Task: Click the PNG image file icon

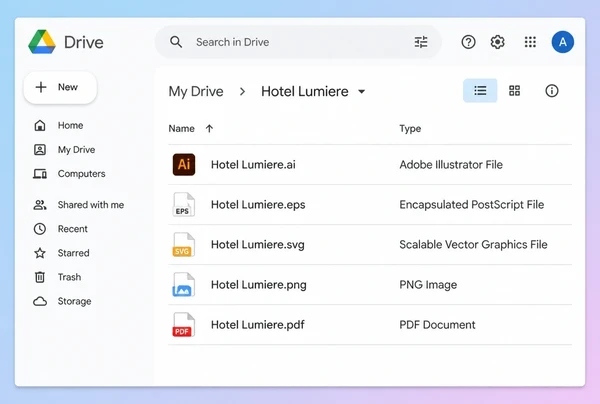Action: (184, 285)
